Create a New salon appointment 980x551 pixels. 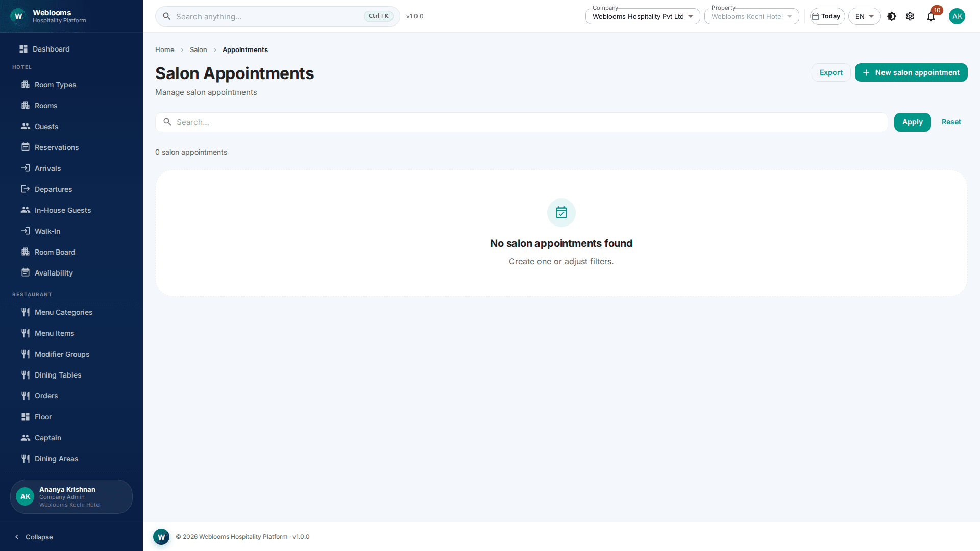pos(911,72)
